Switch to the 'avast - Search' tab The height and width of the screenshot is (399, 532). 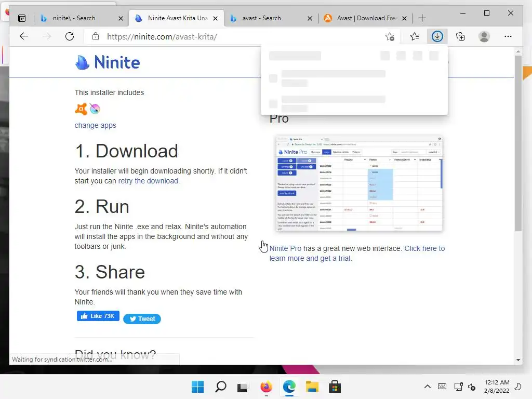click(262, 18)
